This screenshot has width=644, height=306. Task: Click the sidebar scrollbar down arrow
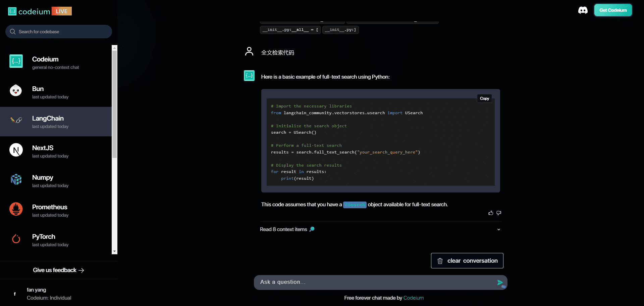pos(114,251)
